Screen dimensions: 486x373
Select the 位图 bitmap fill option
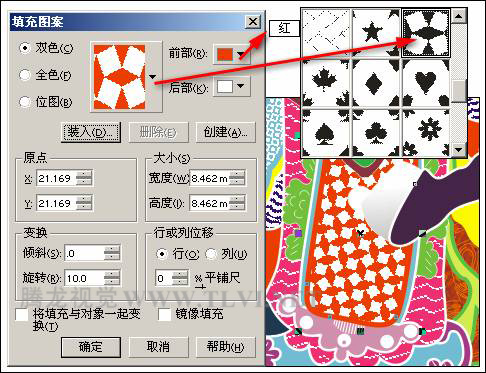coord(25,102)
